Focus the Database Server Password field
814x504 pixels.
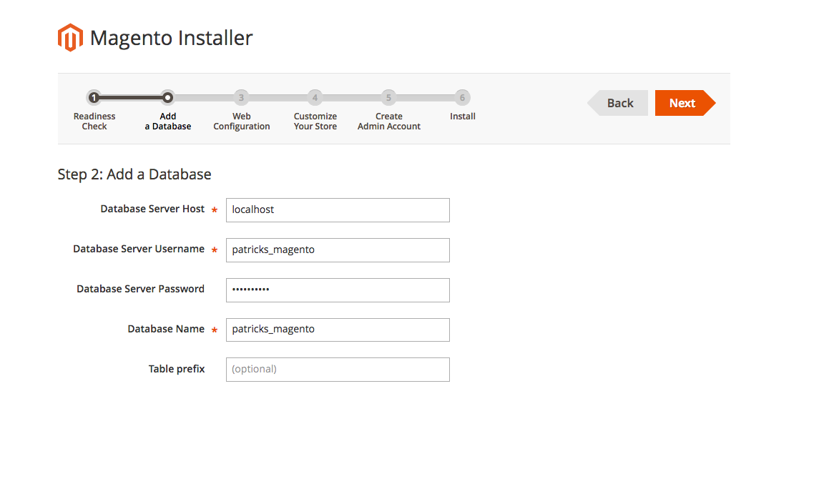pyautogui.click(x=337, y=290)
